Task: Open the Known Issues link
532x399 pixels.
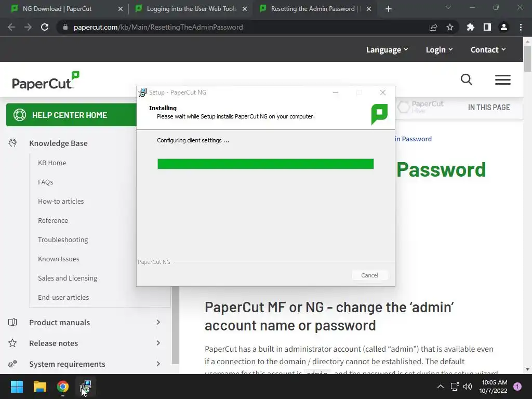Action: click(58, 259)
